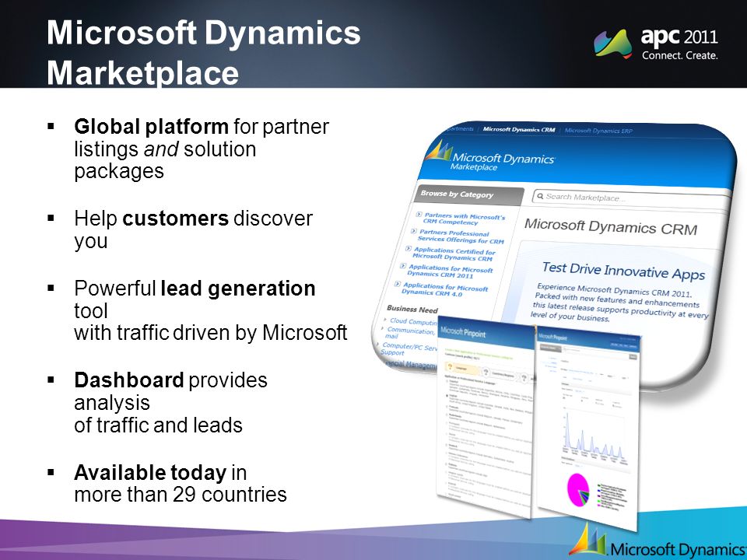Open Applications for Microsoft Dynamics CRM 2011
This screenshot has width=747, height=560.
450,272
